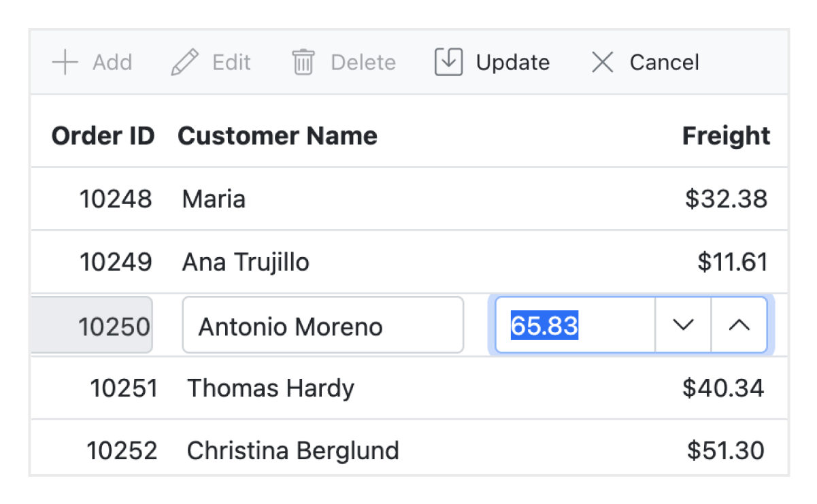Click the pencil Edit icon
Viewport: 817px width, 504px height.
pos(184,63)
